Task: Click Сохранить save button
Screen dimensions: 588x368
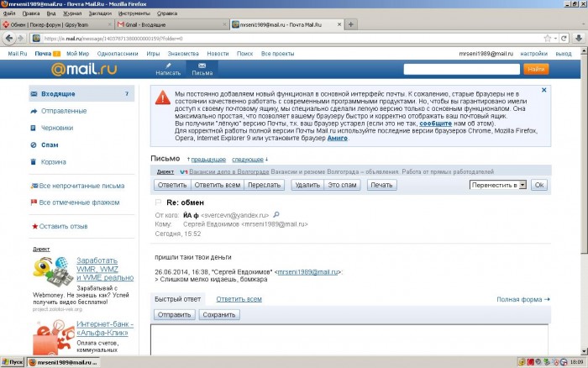Action: click(219, 315)
